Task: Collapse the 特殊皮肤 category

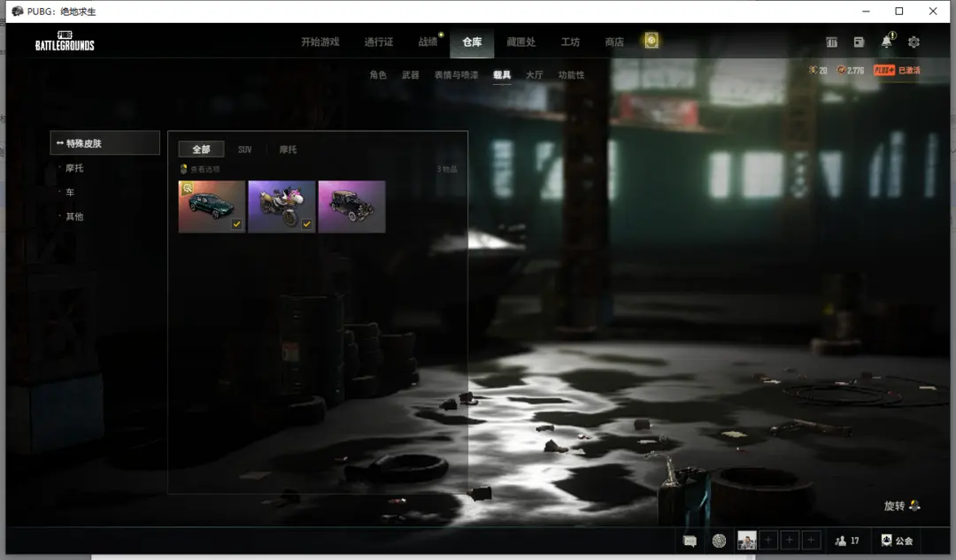Action: [104, 143]
